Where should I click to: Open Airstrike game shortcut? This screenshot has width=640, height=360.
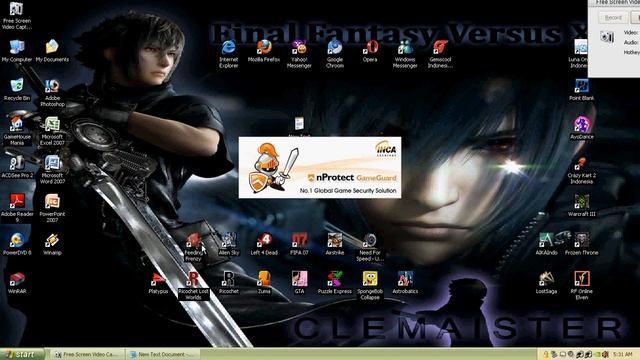[335, 244]
